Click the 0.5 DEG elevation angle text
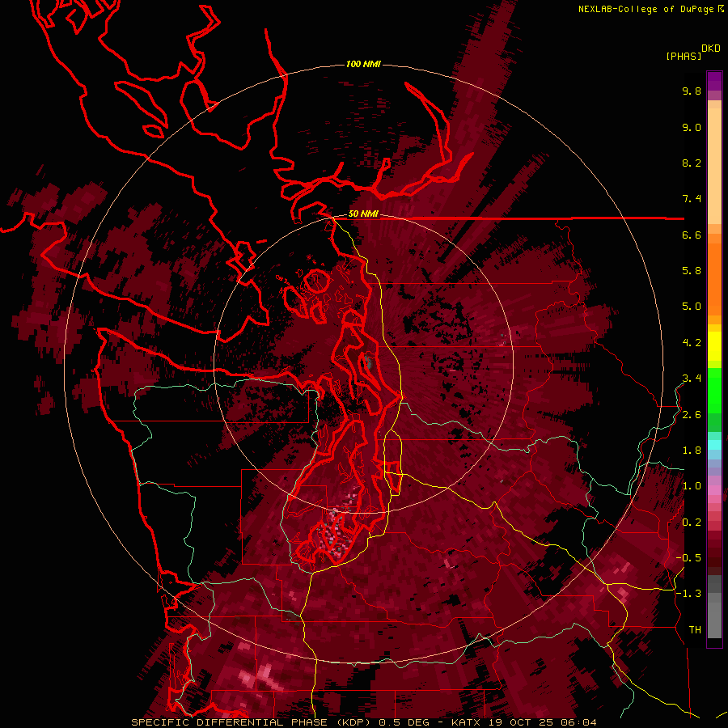 [404, 722]
